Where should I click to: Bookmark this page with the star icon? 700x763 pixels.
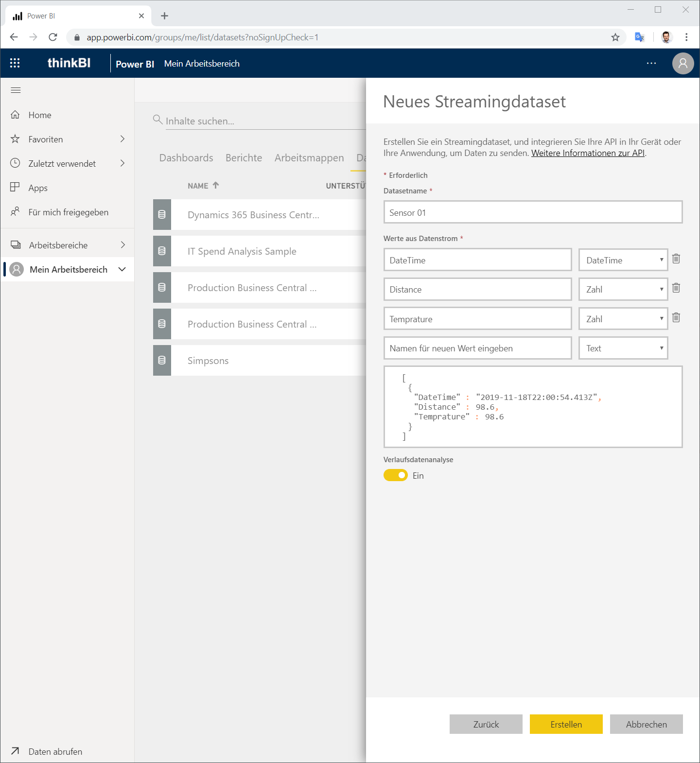615,37
